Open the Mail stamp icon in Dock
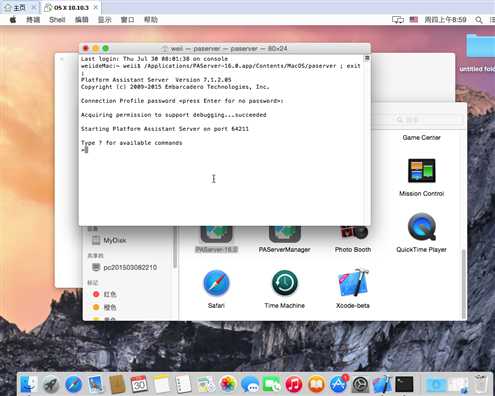The width and height of the screenshot is (495, 396). [x=96, y=384]
